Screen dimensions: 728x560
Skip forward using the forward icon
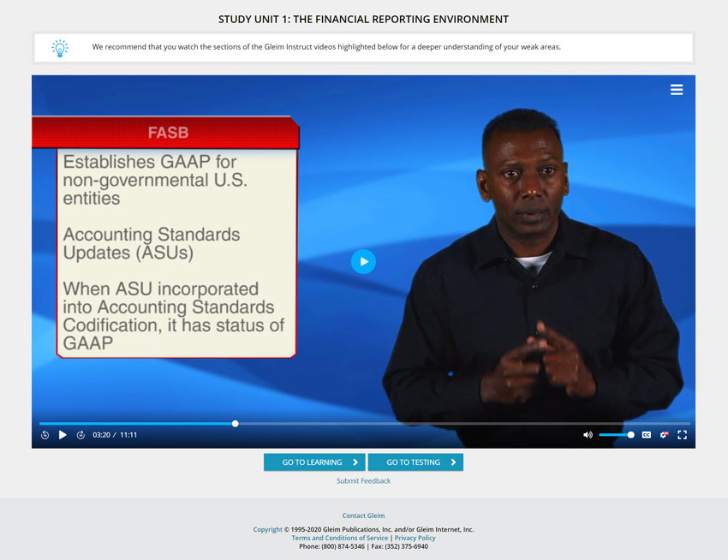pos(81,435)
